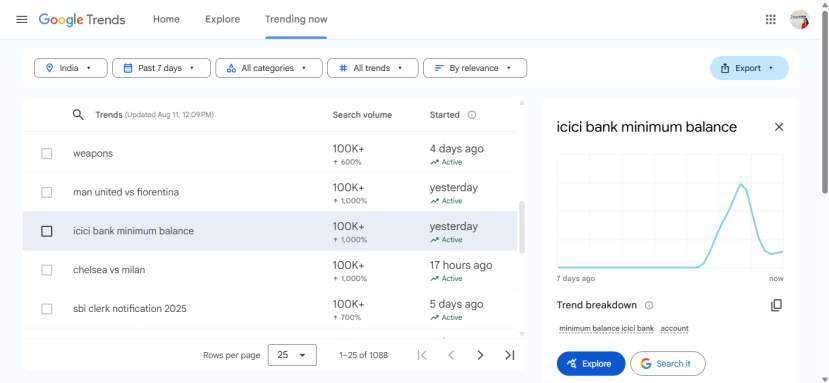
Task: Click the Google Trends logo
Action: click(x=82, y=20)
